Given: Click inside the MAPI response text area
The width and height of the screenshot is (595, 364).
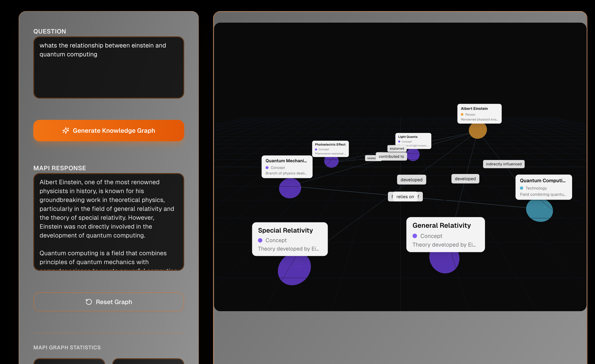Looking at the screenshot, I should pyautogui.click(x=109, y=222).
